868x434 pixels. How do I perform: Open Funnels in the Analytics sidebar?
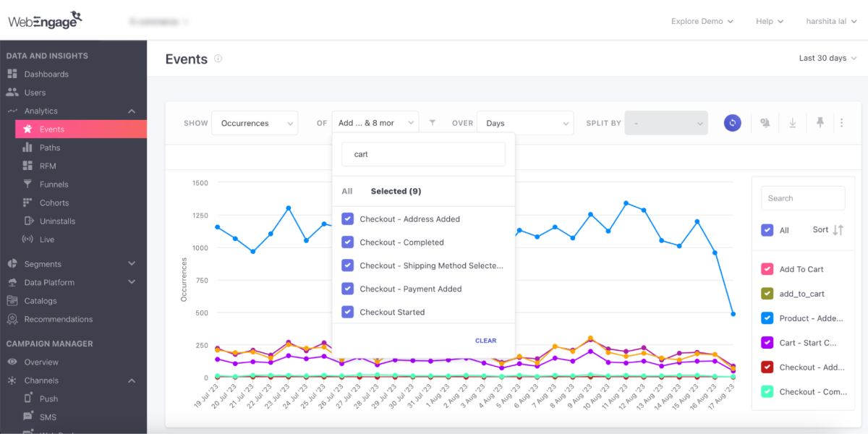[x=54, y=184]
